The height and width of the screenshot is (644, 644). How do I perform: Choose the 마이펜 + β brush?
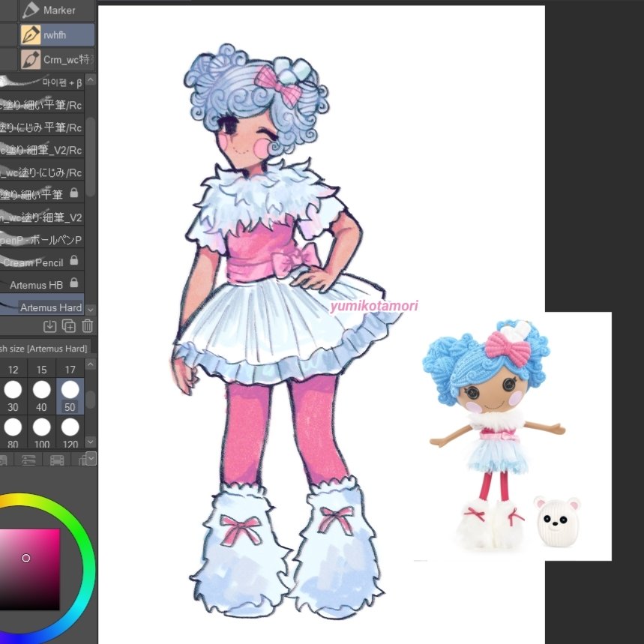pyautogui.click(x=42, y=82)
